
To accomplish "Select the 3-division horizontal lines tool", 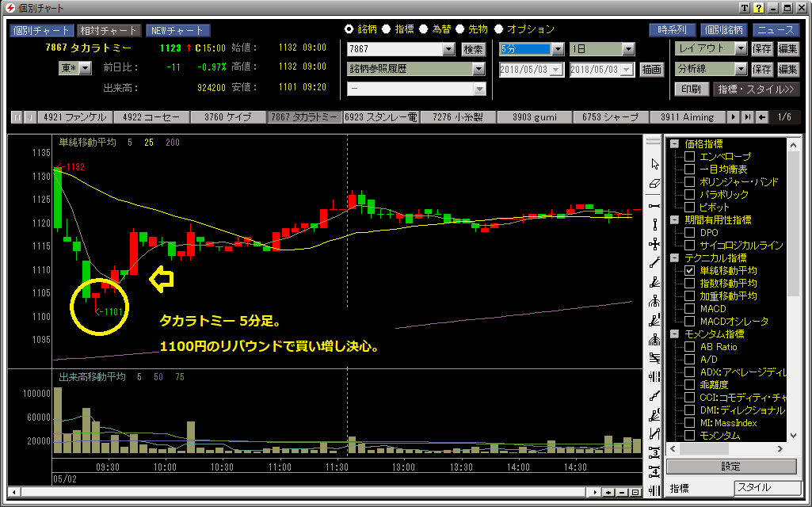I will [654, 453].
